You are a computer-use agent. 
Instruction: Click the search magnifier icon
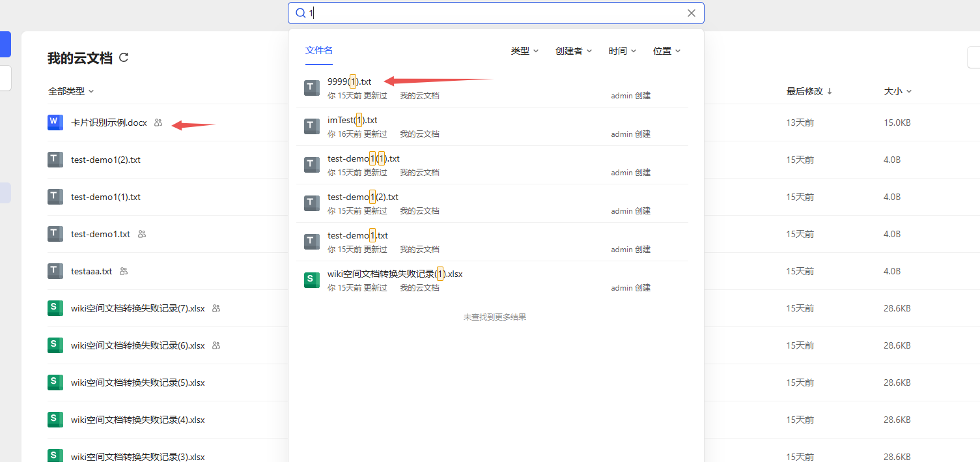pyautogui.click(x=300, y=13)
